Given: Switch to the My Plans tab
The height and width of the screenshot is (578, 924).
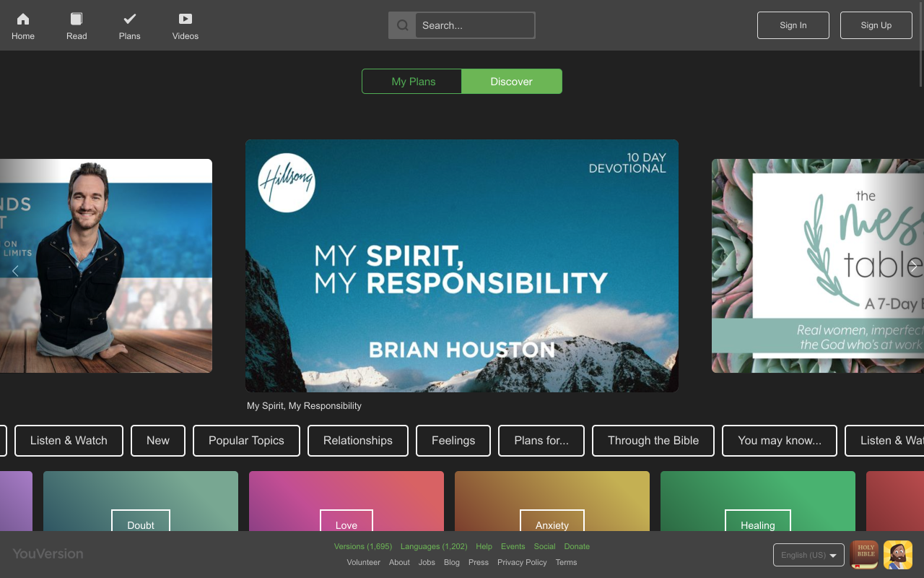Looking at the screenshot, I should (412, 82).
